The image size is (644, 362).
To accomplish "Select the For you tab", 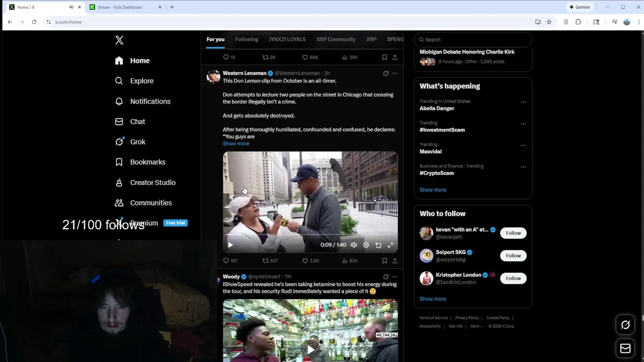I will (x=215, y=39).
